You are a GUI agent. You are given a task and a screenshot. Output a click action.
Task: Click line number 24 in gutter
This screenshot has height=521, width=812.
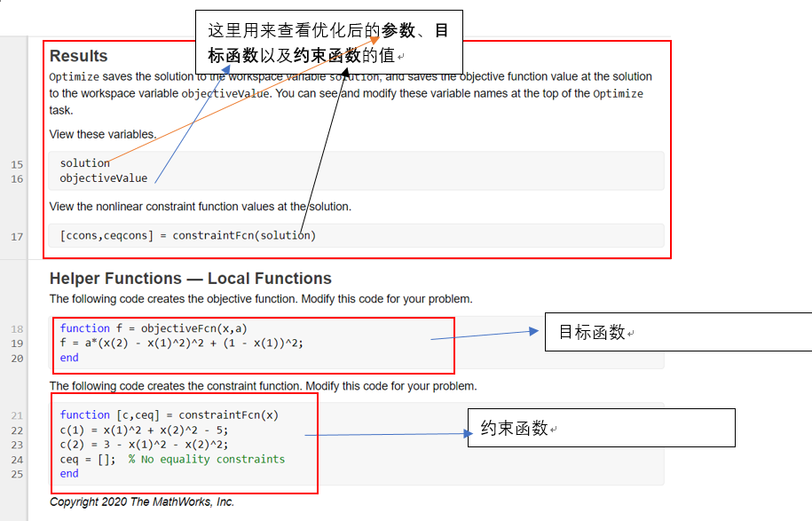pyautogui.click(x=17, y=460)
